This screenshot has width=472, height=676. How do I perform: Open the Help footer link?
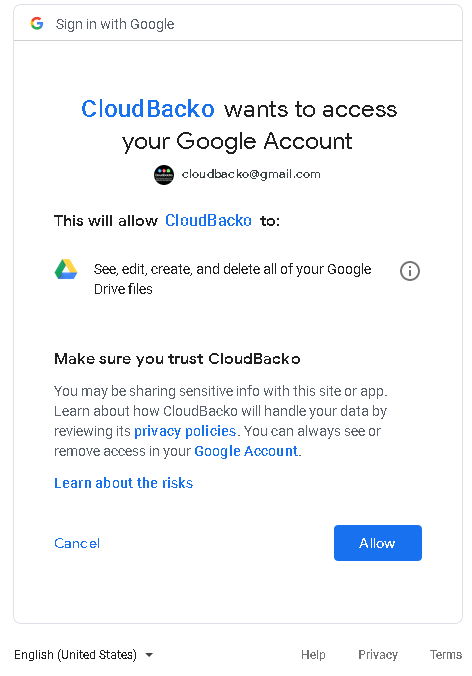(313, 654)
